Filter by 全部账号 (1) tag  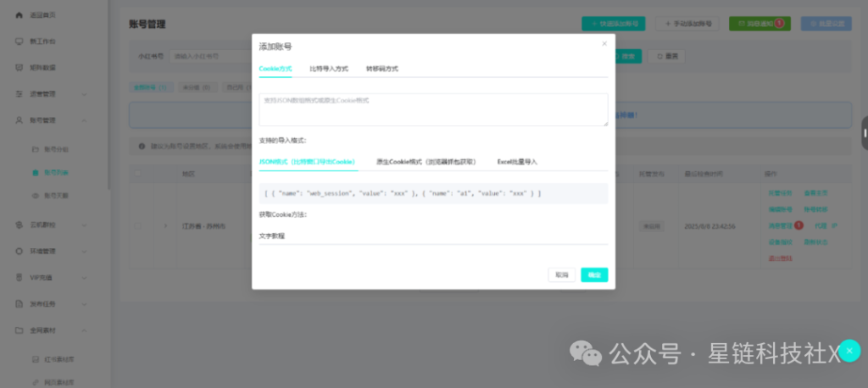click(x=151, y=87)
